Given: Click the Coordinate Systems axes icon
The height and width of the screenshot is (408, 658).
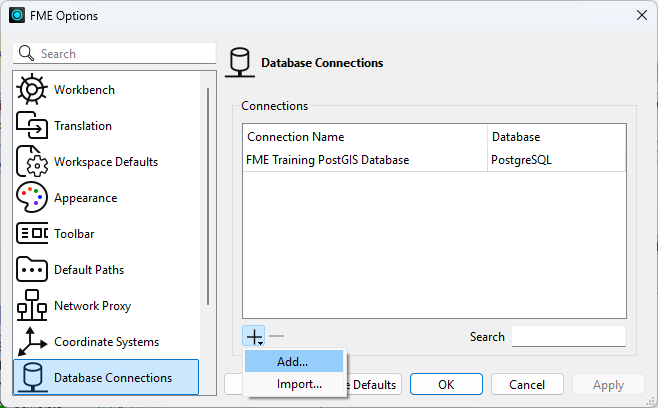Looking at the screenshot, I should click(32, 341).
